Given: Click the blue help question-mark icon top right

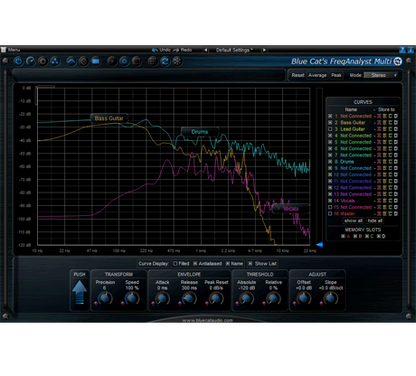Looking at the screenshot, I should pos(402,50).
